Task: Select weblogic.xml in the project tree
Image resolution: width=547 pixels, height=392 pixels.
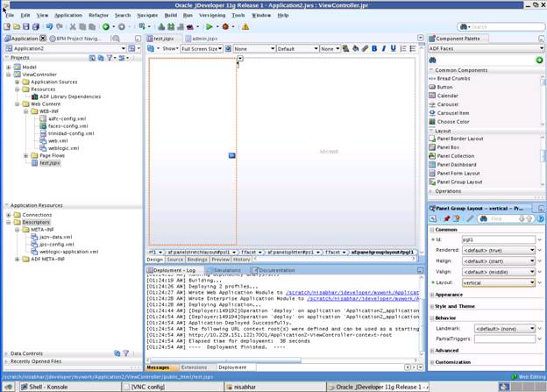Action: pyautogui.click(x=62, y=148)
